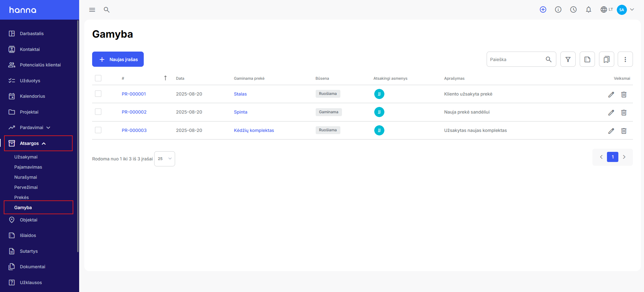Go to next page arrow

click(624, 157)
